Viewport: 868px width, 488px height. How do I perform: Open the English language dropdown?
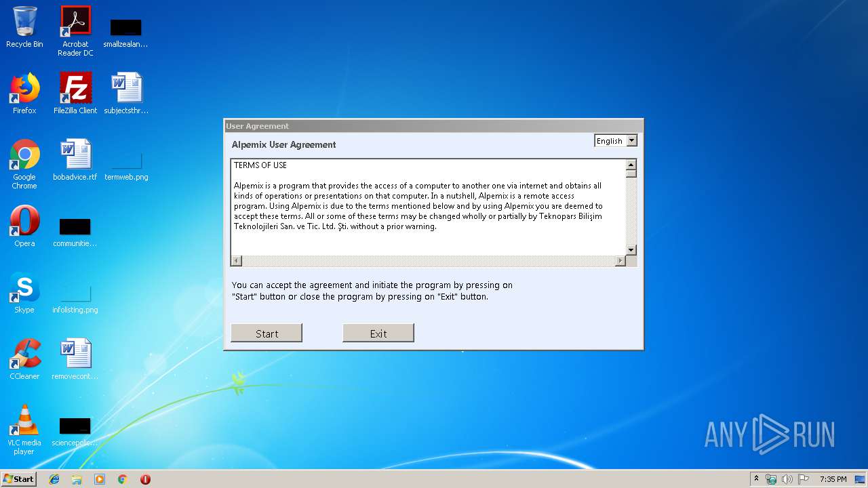pos(616,140)
